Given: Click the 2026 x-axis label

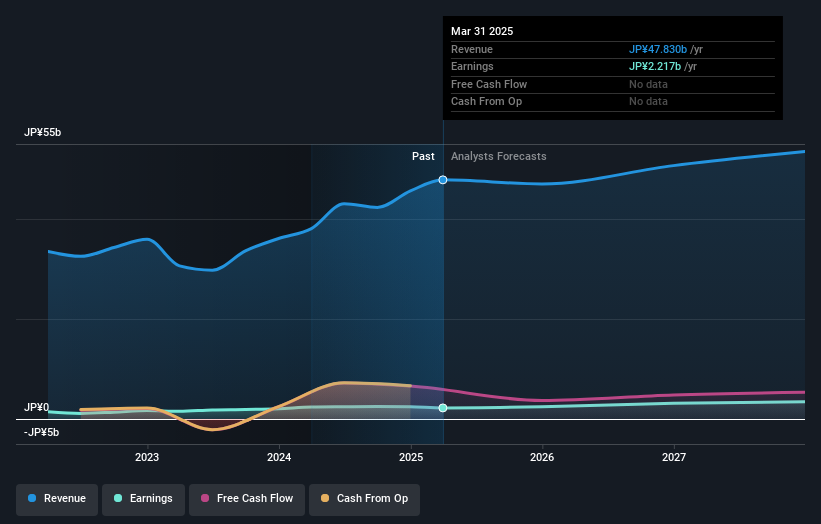Looking at the screenshot, I should coord(542,457).
